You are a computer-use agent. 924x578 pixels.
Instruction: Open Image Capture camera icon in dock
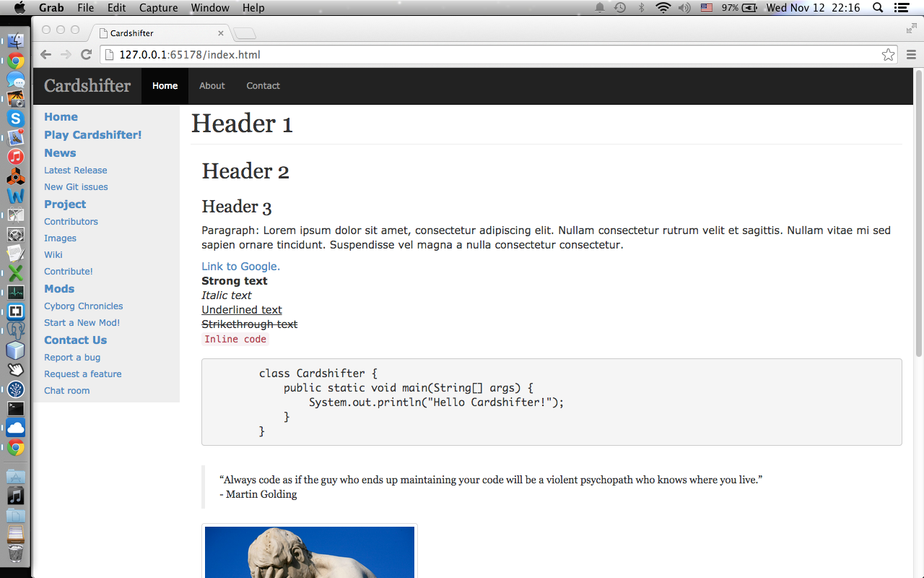[x=16, y=99]
